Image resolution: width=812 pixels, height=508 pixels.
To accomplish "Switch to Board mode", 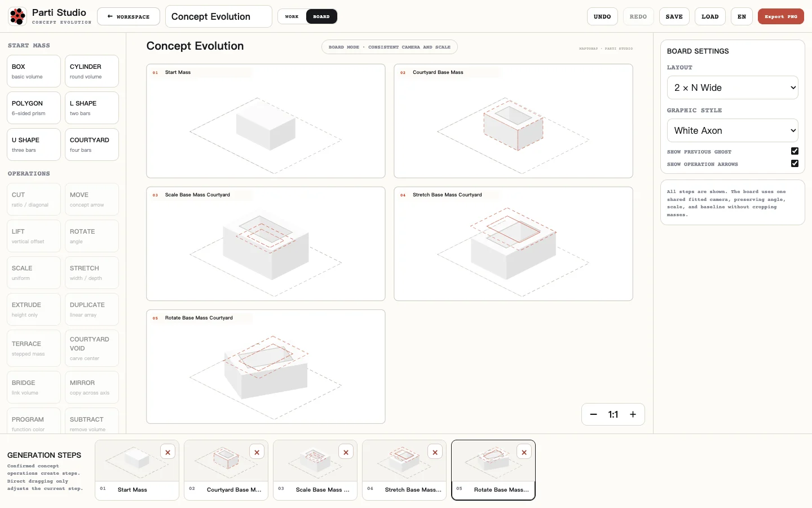I will pos(321,16).
